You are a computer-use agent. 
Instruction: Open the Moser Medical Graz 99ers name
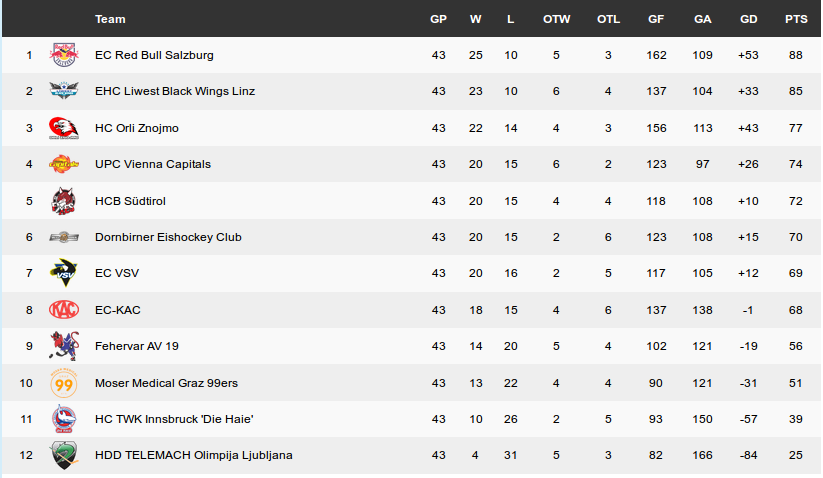click(166, 383)
